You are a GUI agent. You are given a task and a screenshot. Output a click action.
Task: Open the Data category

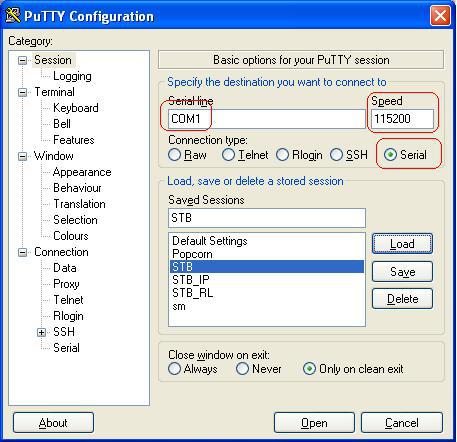click(x=65, y=268)
